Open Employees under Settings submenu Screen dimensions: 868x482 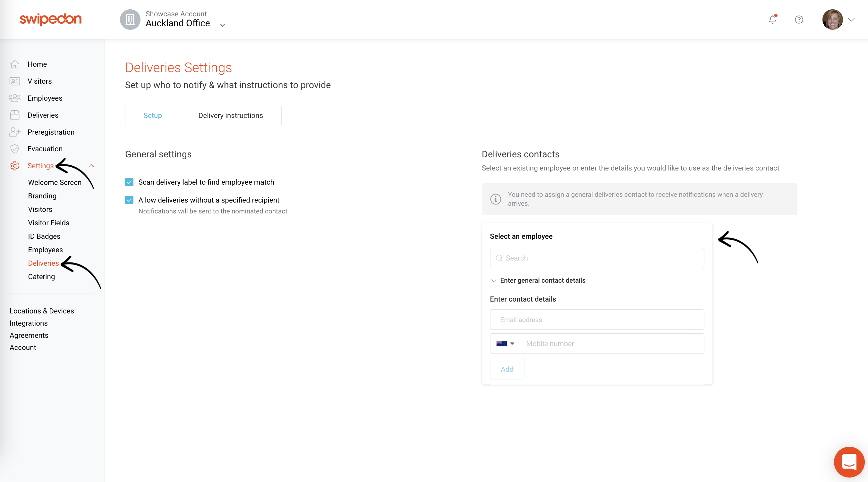point(45,250)
